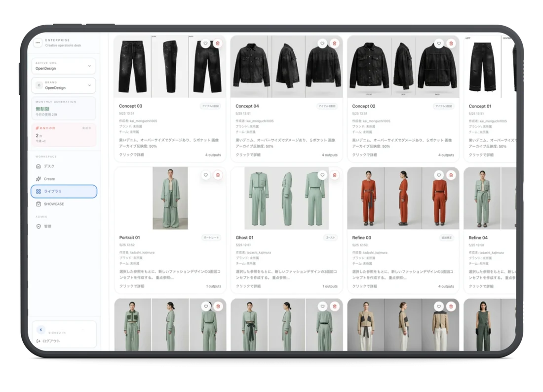Click the tag badge on Concept 03
Screen dimensions: 543x392
[211, 106]
